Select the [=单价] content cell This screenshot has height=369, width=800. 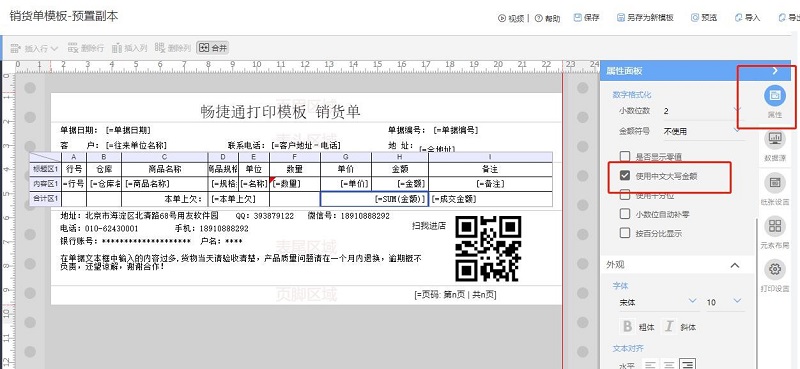[x=346, y=184]
